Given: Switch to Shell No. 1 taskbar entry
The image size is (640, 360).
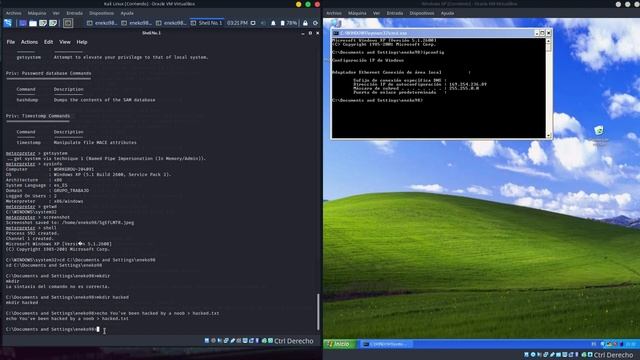Looking at the screenshot, I should [x=207, y=23].
